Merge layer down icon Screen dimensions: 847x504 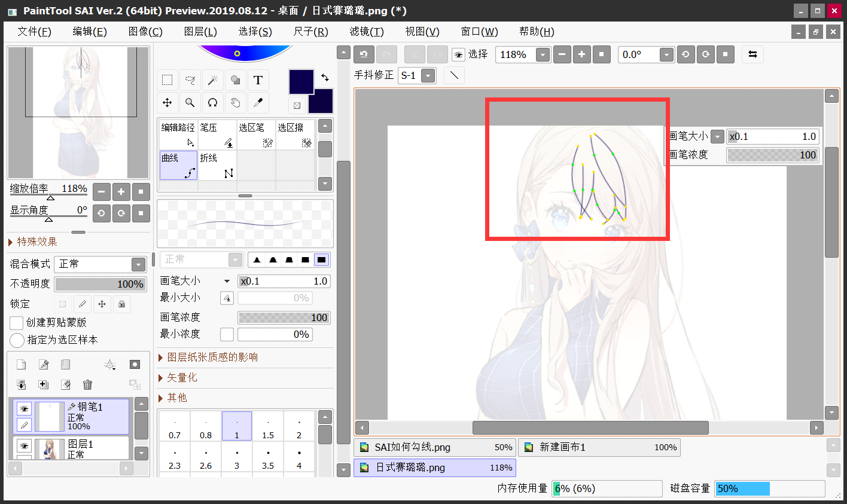(22, 384)
